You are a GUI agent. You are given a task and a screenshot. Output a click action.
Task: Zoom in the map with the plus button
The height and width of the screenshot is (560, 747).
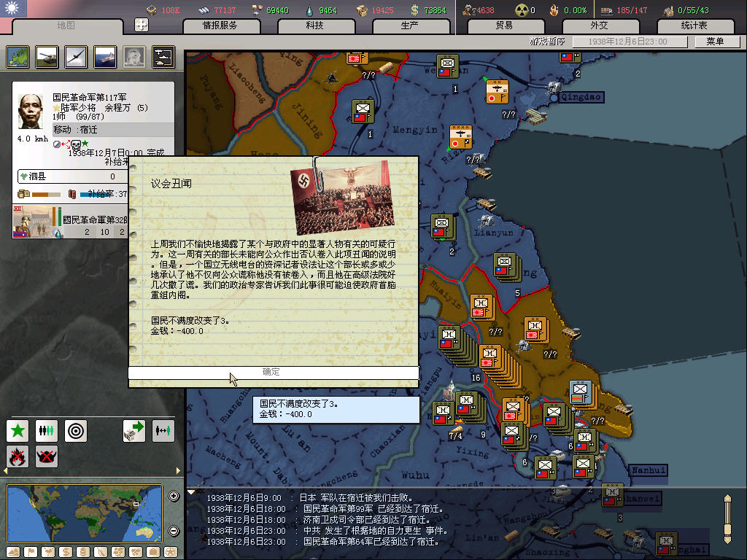pyautogui.click(x=174, y=496)
